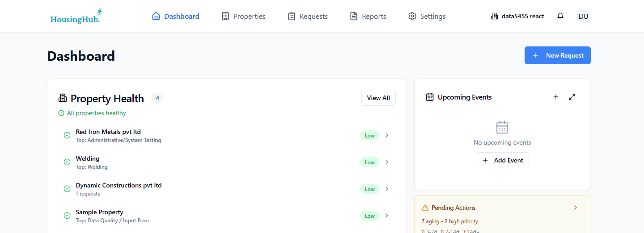Click the check icon beside Dynamic Constructions

tap(67, 189)
